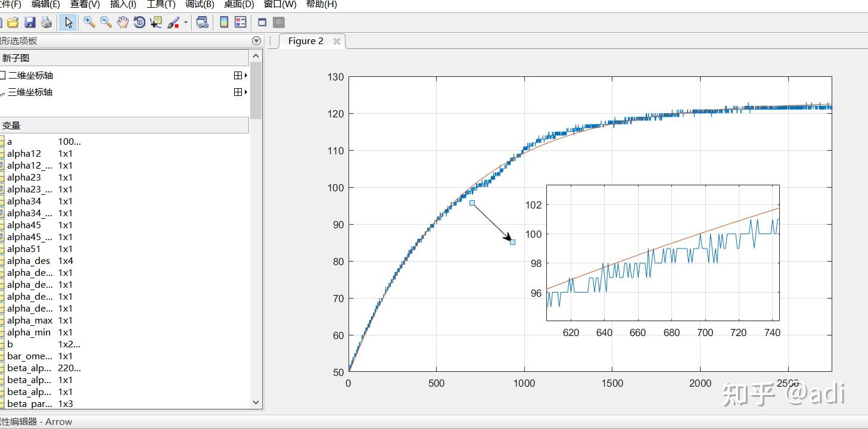Activate the Rotate 3D tool
Screen dimensions: 868x429
point(139,23)
